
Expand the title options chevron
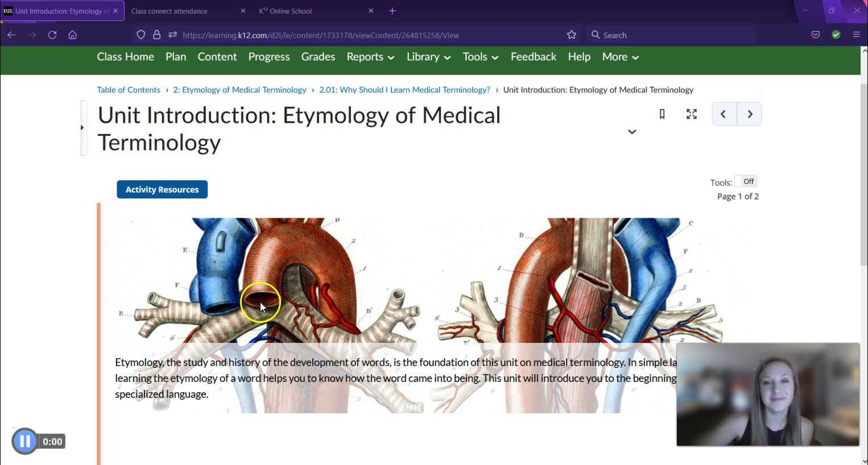tap(632, 132)
